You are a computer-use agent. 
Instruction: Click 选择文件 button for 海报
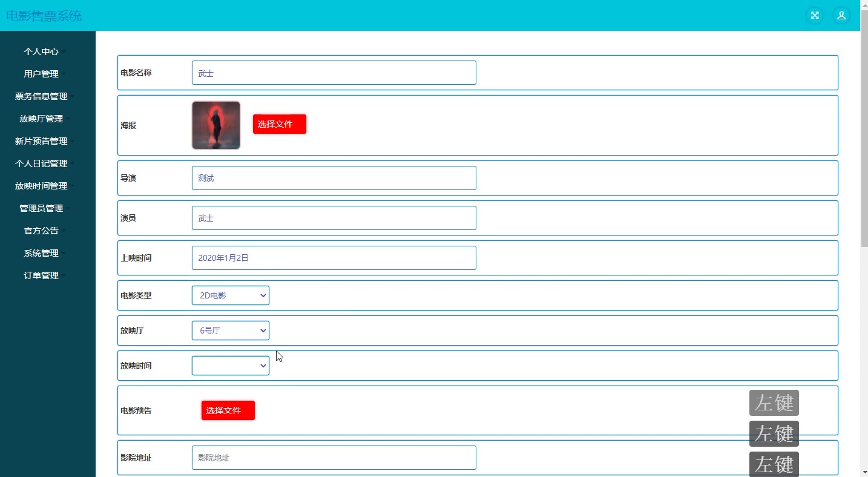tap(280, 124)
